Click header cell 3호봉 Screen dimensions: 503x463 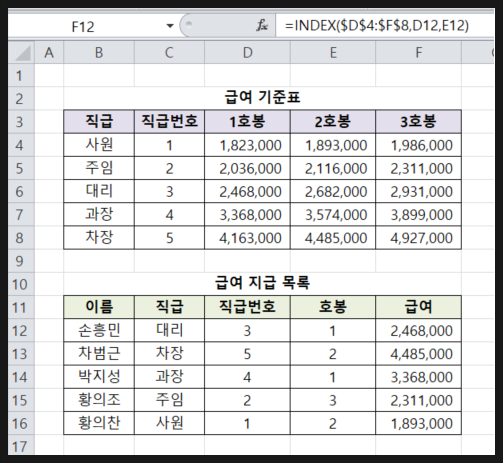(x=418, y=122)
